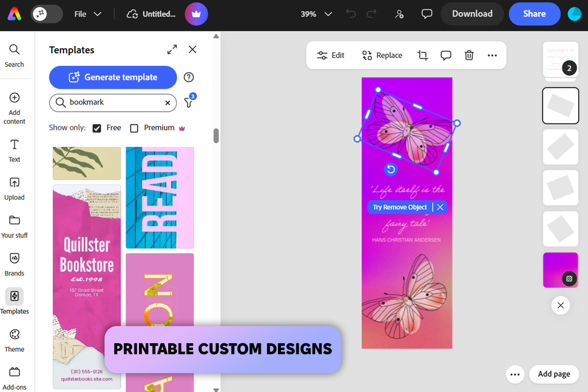Open the user profile avatar
The image size is (588, 392).
pos(574,14)
